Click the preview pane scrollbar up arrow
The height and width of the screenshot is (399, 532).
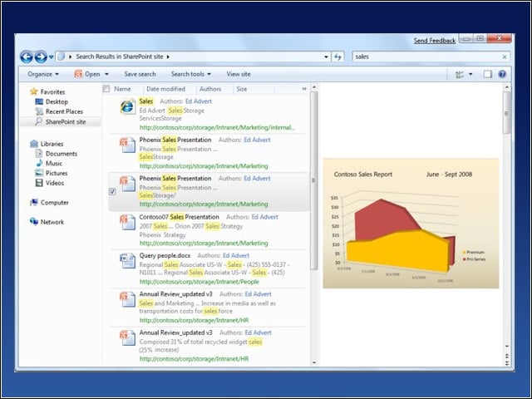[x=507, y=87]
